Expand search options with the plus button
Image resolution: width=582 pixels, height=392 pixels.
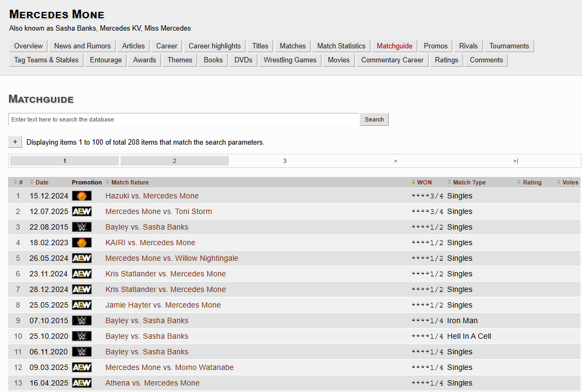(15, 142)
